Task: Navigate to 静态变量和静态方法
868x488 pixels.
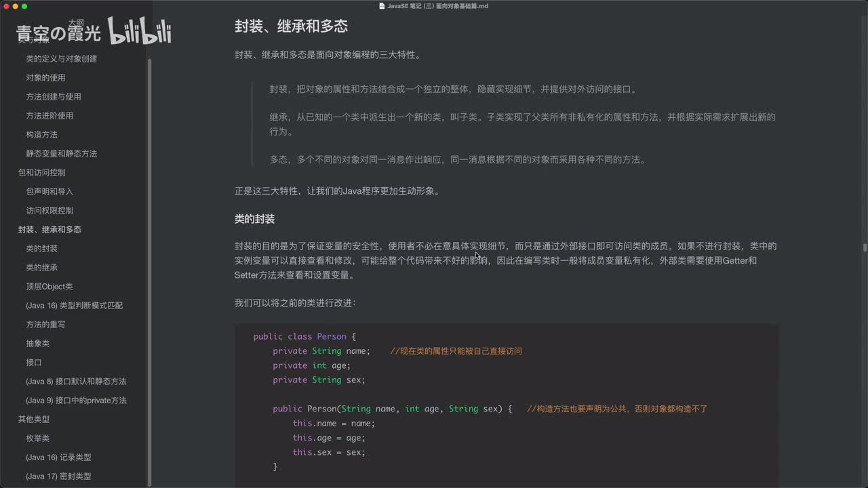Action: click(x=61, y=154)
